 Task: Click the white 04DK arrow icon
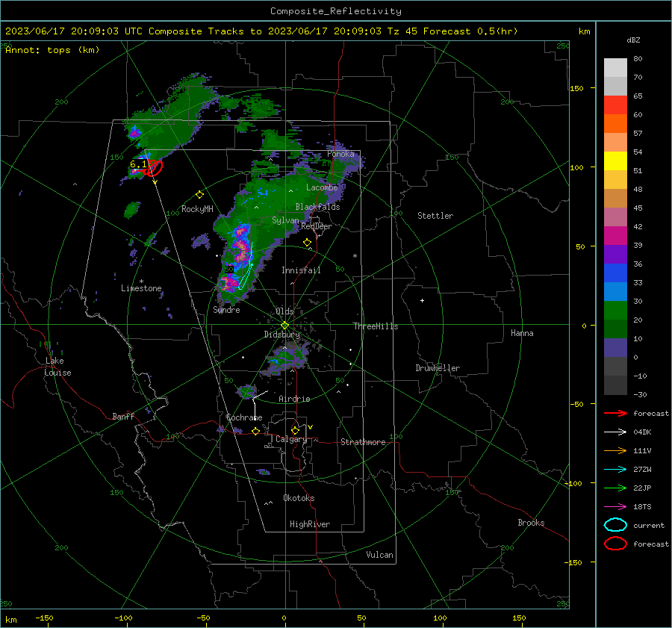coord(615,432)
